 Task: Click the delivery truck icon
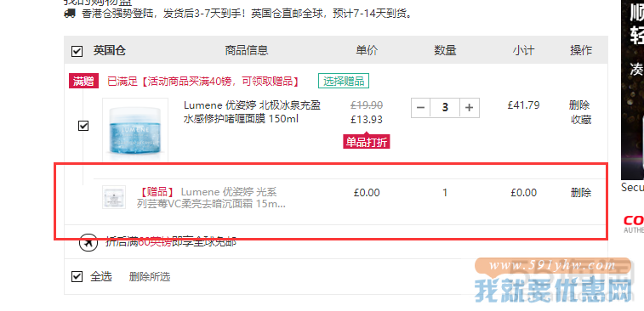[x=70, y=13]
